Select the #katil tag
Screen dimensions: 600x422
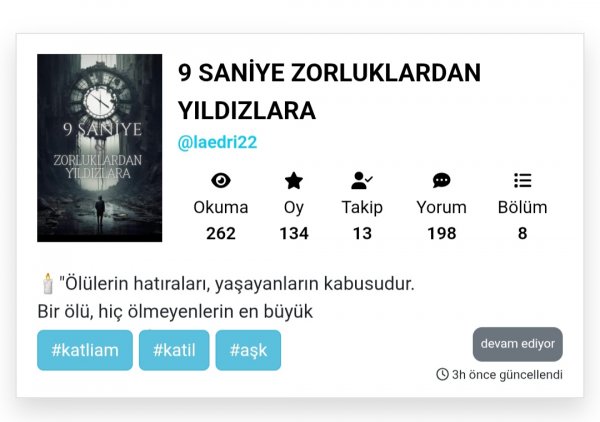174,350
